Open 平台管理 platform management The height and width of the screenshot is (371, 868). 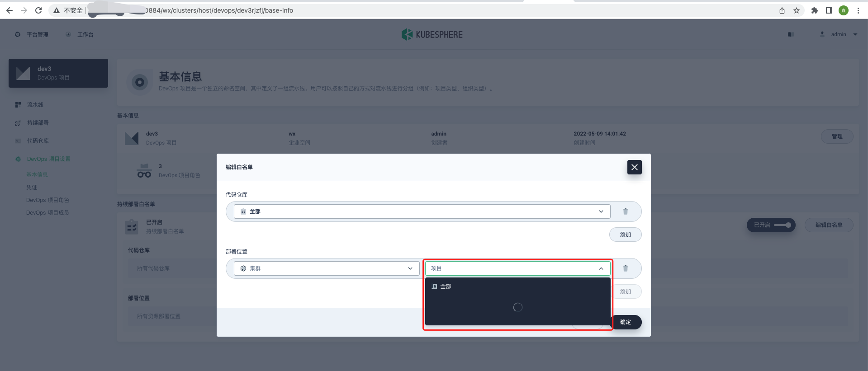pos(32,34)
